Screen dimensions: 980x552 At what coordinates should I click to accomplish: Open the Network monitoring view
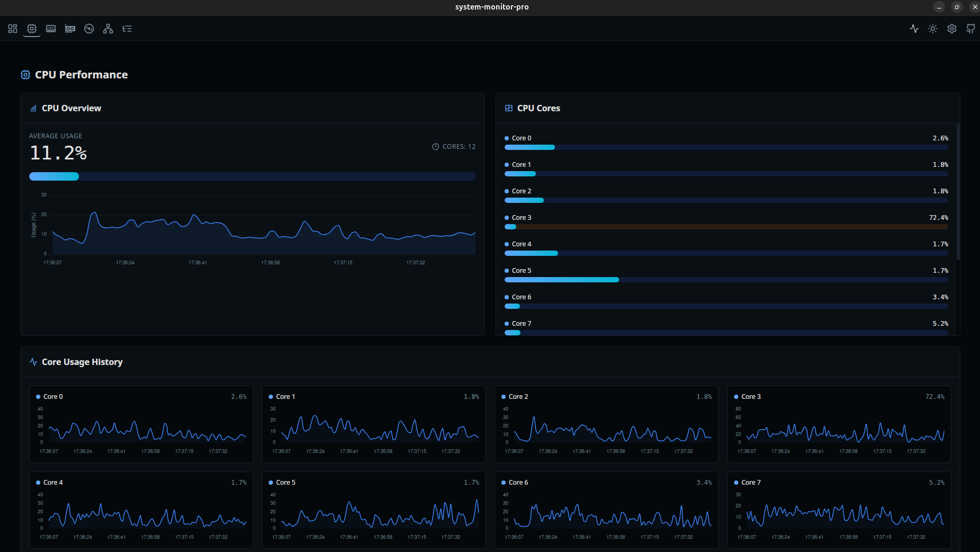(x=108, y=29)
